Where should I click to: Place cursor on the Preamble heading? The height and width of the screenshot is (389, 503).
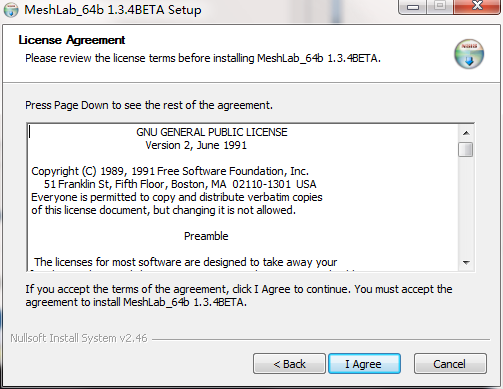pyautogui.click(x=206, y=236)
